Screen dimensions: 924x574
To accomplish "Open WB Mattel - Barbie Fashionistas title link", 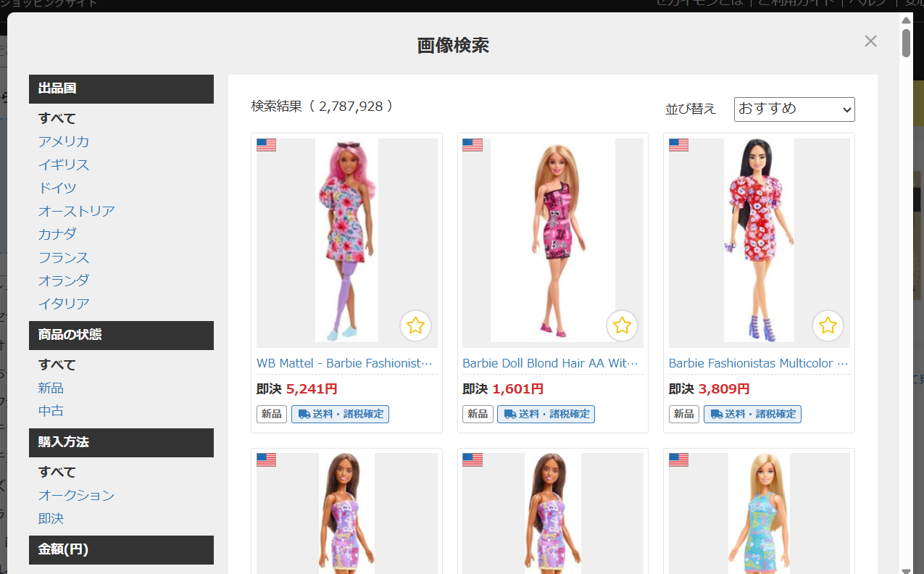I will tap(344, 363).
